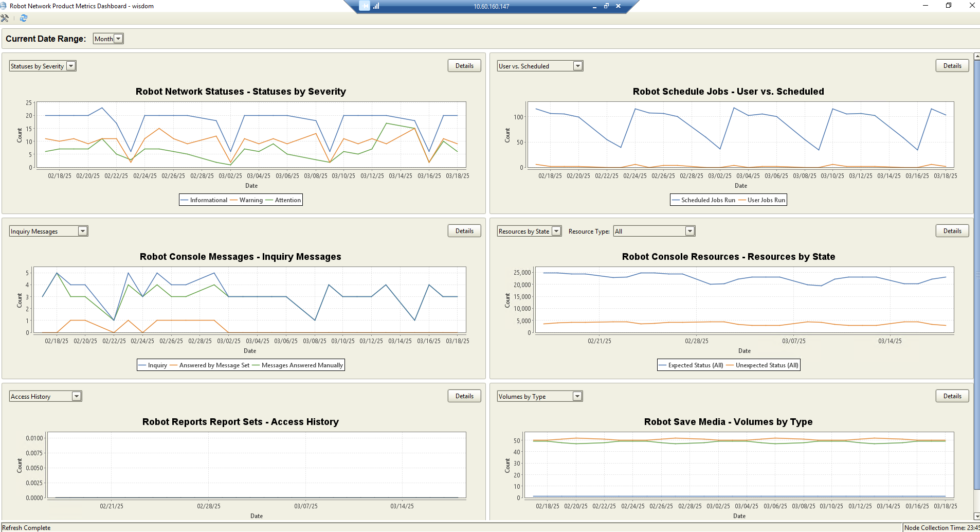The width and height of the screenshot is (980, 532).
Task: Click Attention legend entry
Action: pos(283,200)
